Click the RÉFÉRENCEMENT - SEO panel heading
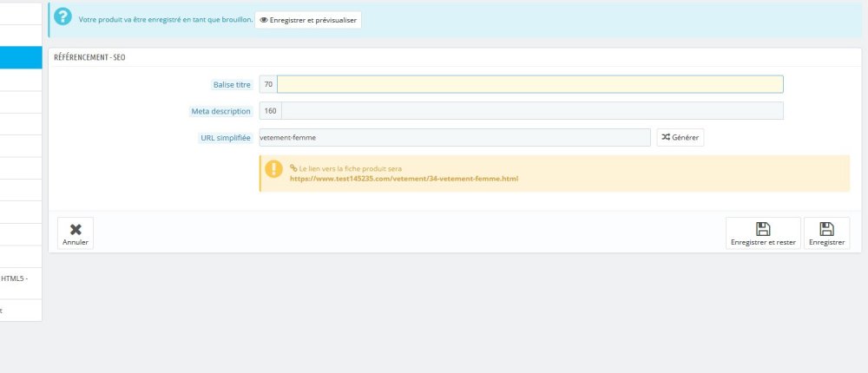Viewport: 868px width, 373px height. [89, 57]
